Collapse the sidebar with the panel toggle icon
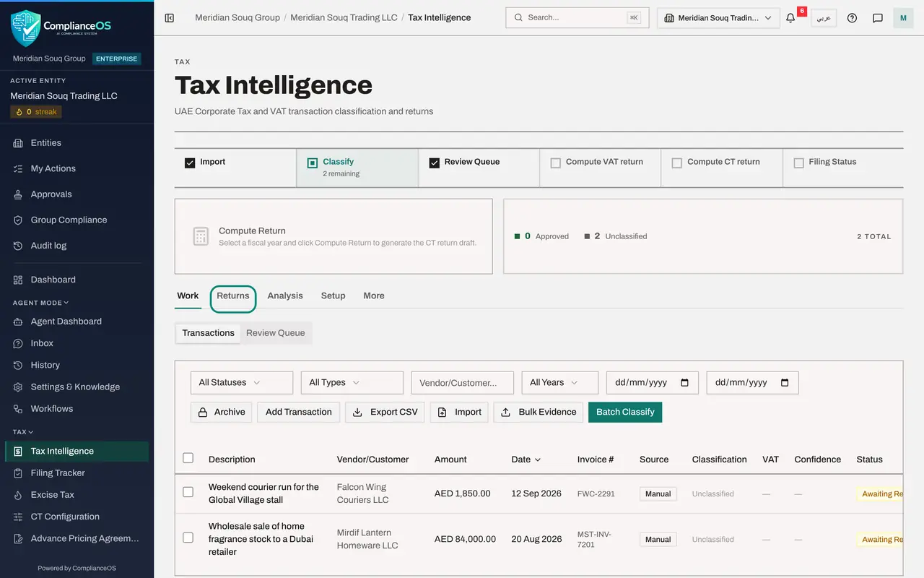 click(170, 18)
